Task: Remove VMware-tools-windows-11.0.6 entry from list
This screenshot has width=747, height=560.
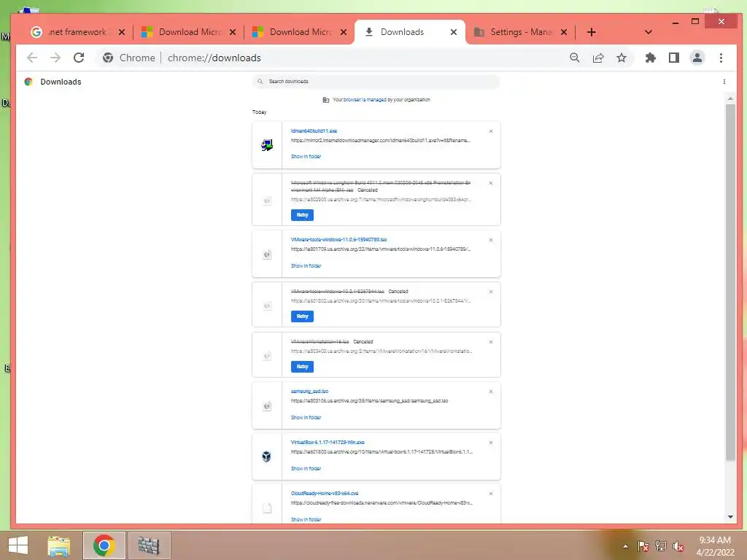Action: click(x=491, y=239)
